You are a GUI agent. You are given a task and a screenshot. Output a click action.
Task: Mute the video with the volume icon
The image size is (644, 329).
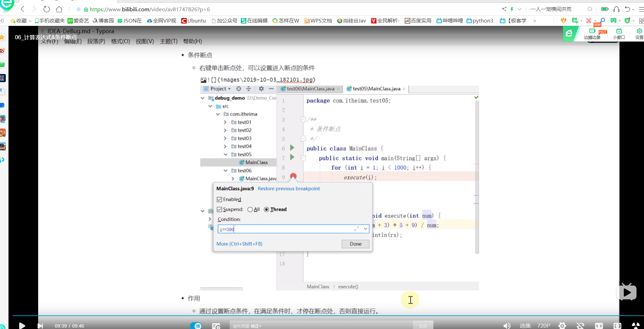pos(507,326)
